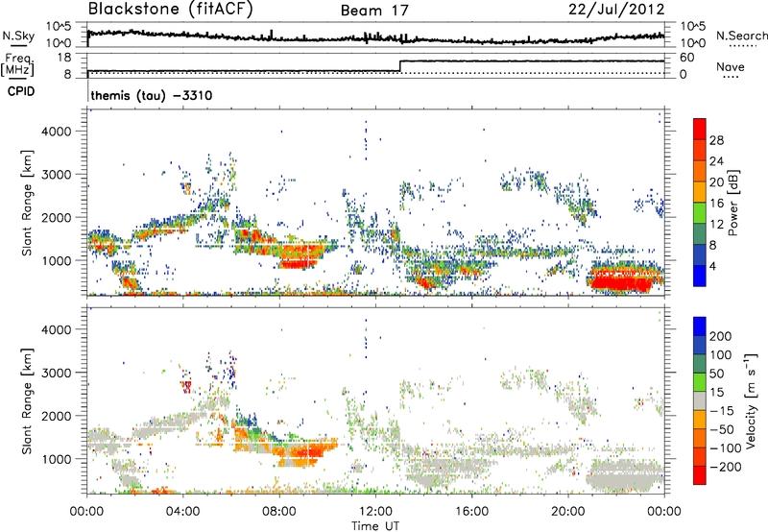Click the '24' label on Power colorbar

point(716,161)
